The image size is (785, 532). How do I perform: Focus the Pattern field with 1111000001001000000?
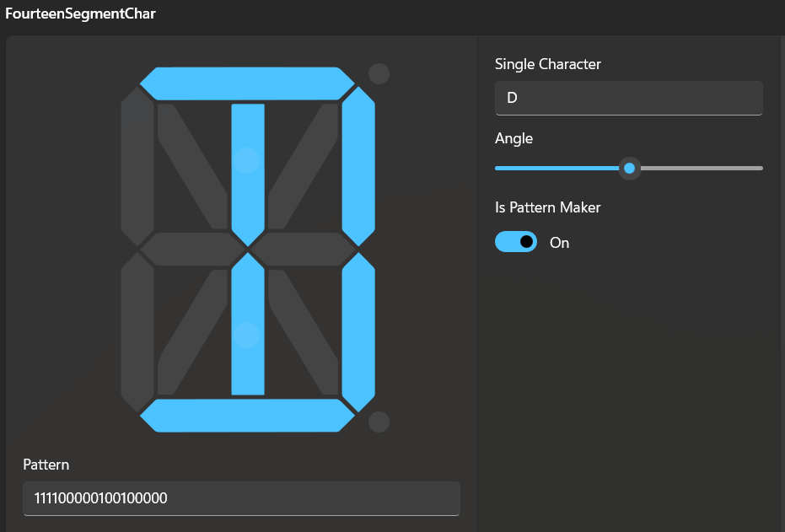click(241, 498)
